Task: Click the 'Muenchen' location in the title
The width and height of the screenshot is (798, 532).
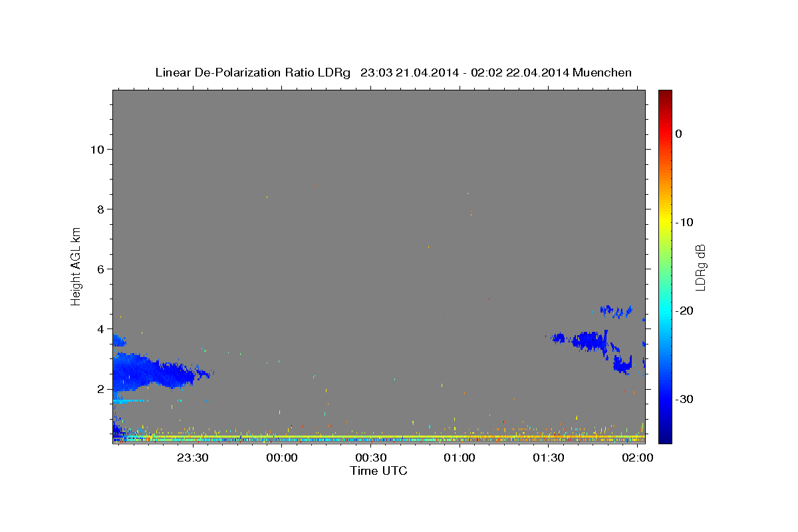Action: click(x=602, y=72)
